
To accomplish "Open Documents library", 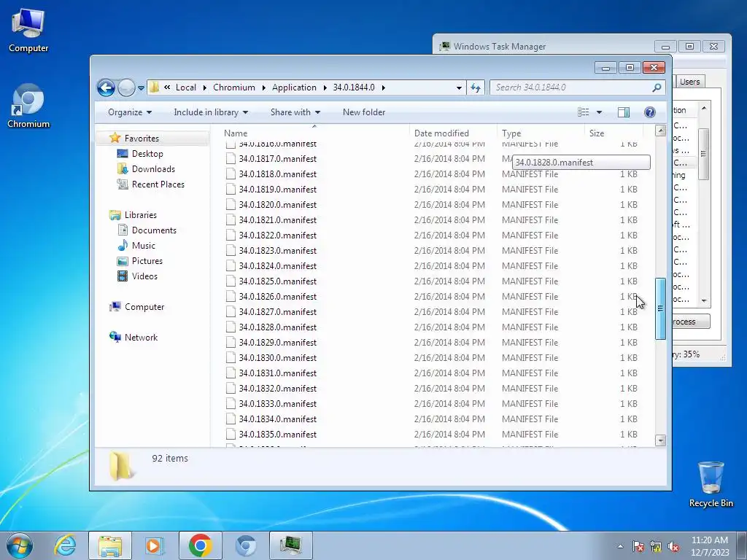I will click(x=154, y=230).
